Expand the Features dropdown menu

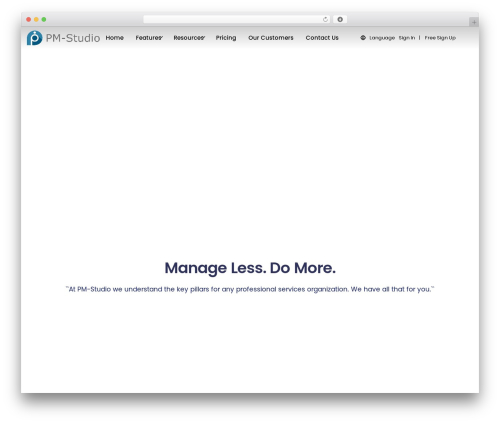coord(149,38)
